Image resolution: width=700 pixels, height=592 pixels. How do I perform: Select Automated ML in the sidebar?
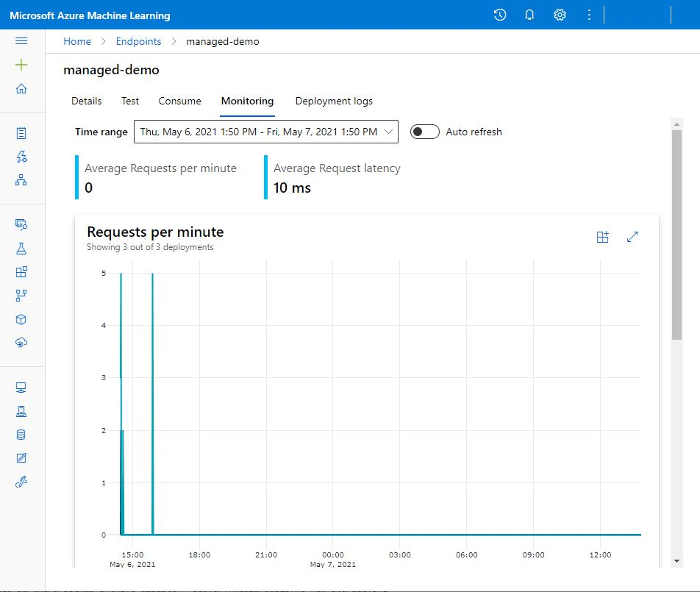click(x=21, y=157)
